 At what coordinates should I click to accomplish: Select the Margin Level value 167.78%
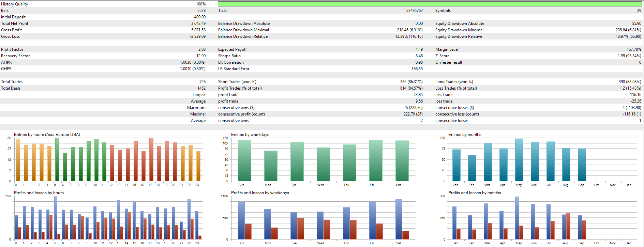click(x=633, y=49)
